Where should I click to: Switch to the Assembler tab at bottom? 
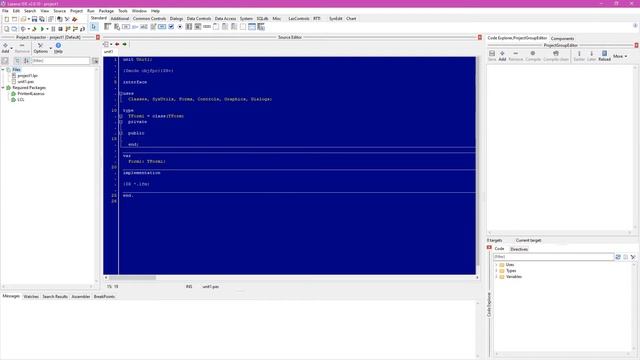click(x=81, y=297)
